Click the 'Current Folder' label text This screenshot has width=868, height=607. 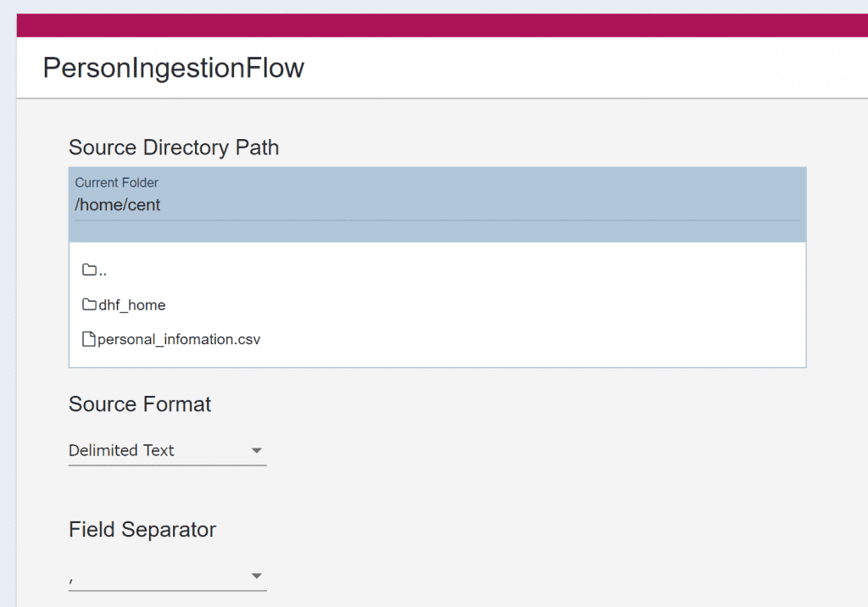(116, 182)
